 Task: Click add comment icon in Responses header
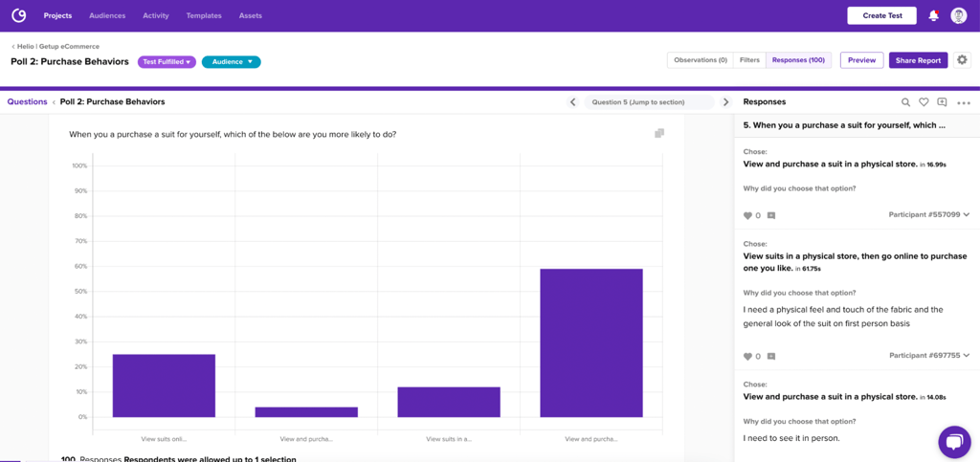(942, 102)
